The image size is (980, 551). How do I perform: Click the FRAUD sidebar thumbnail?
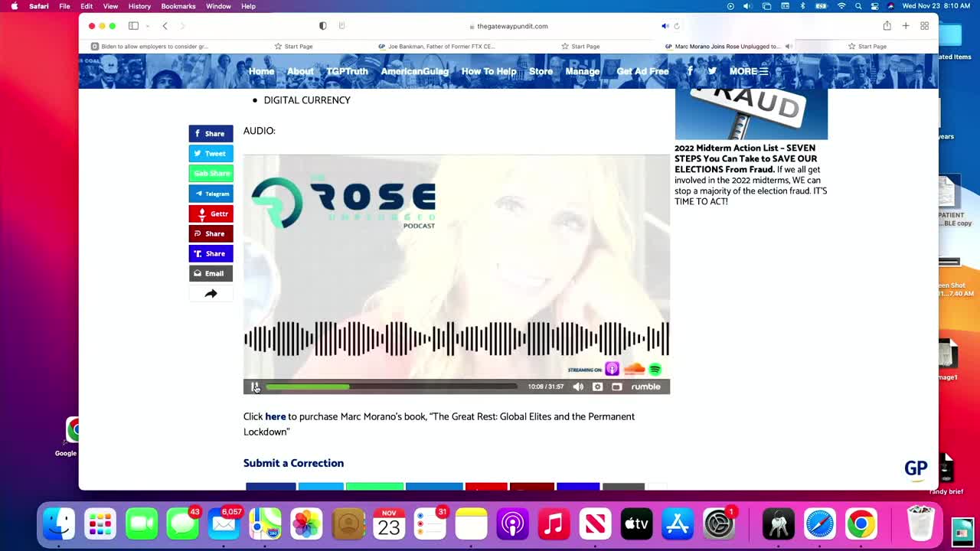(x=751, y=114)
